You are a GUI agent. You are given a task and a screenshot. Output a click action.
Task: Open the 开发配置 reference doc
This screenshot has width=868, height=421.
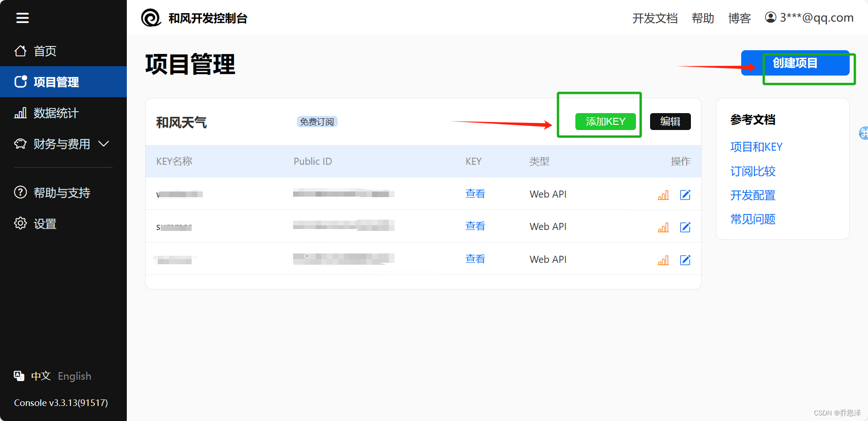pos(753,195)
